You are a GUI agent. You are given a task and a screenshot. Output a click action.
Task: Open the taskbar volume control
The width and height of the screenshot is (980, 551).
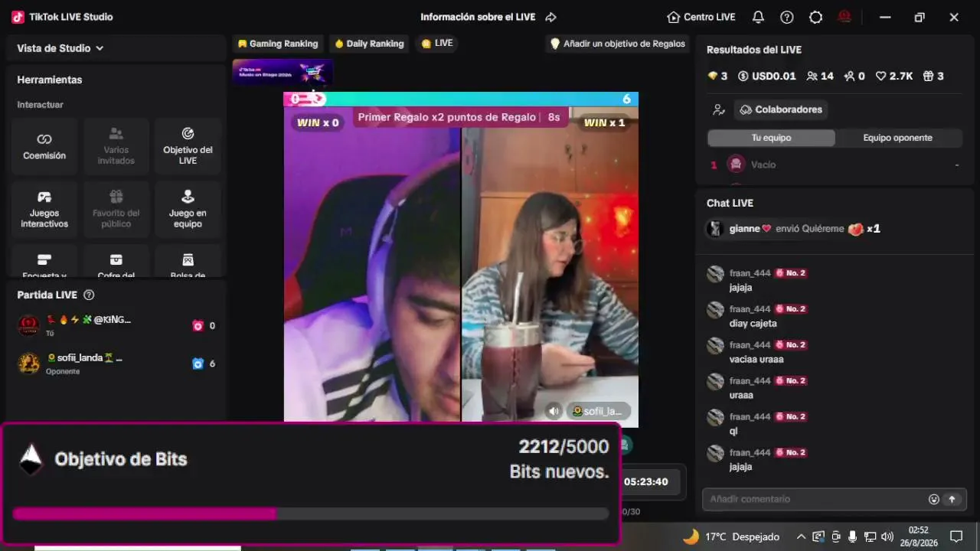click(x=887, y=536)
